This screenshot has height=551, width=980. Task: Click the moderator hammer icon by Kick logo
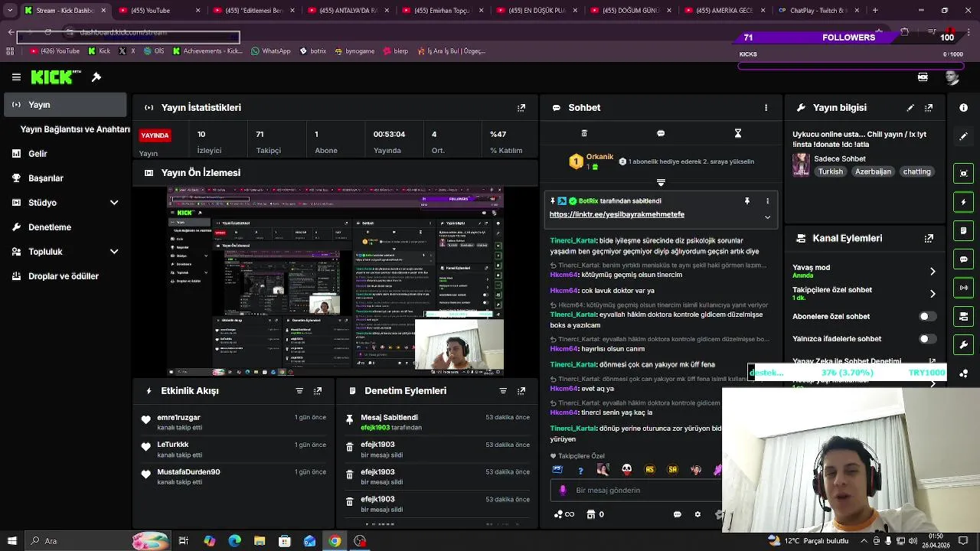click(96, 77)
